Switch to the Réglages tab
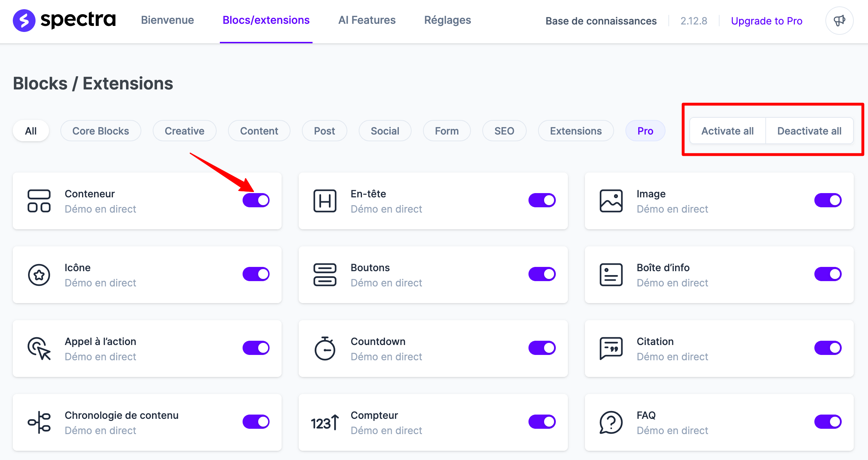This screenshot has width=868, height=460. pos(447,20)
